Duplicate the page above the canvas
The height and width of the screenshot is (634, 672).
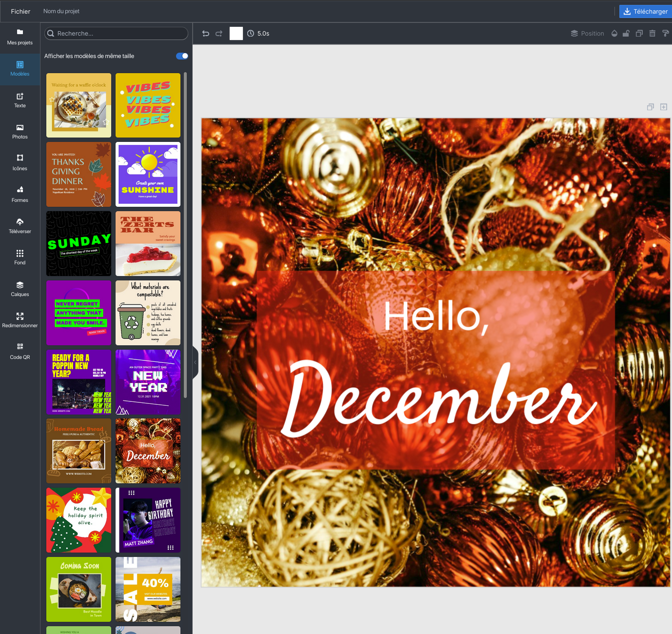[x=651, y=107]
